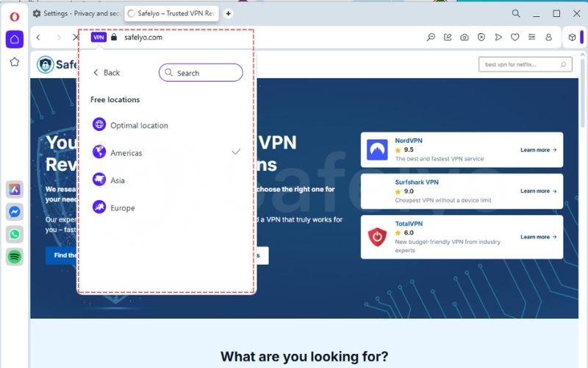The width and height of the screenshot is (588, 368).
Task: Open the Easy Setup sliders icon
Action: tap(531, 38)
